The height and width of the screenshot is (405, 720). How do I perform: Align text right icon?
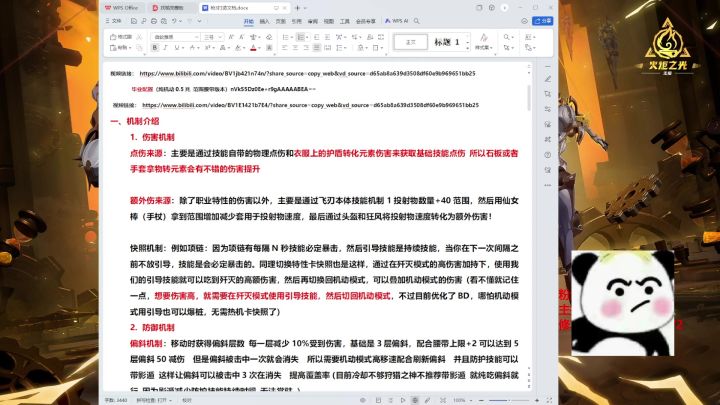click(306, 47)
